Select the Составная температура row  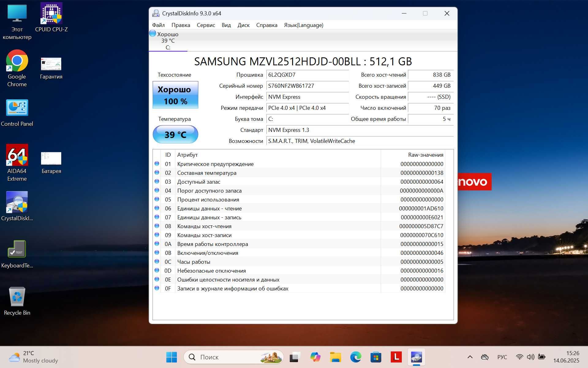click(x=299, y=173)
